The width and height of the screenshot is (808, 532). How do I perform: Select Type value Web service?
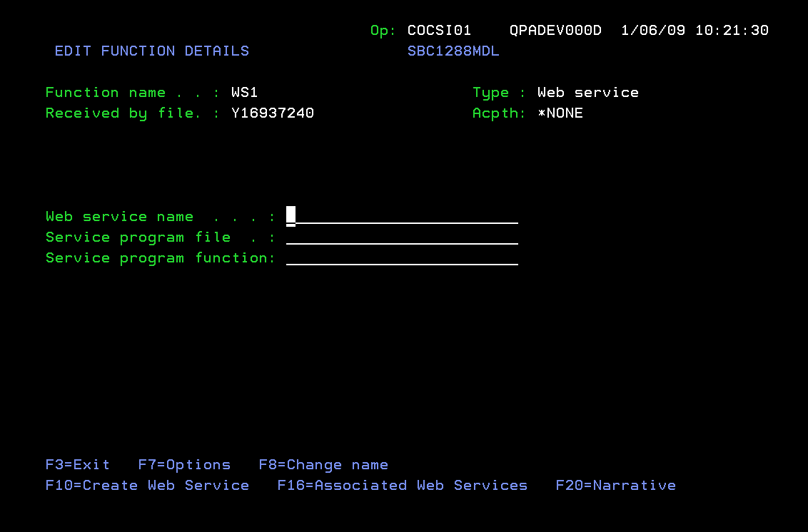588,92
